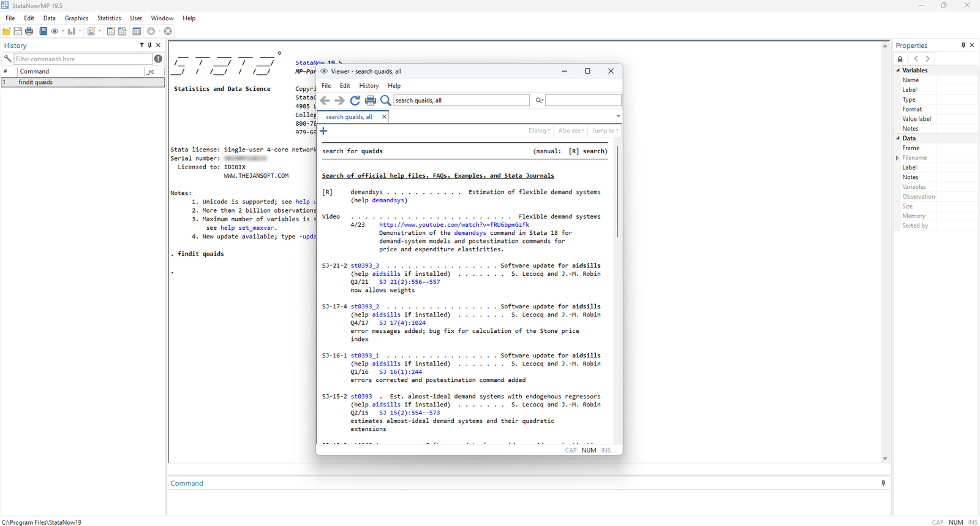Click the Graph bar chart icon in main toolbar

(x=72, y=31)
